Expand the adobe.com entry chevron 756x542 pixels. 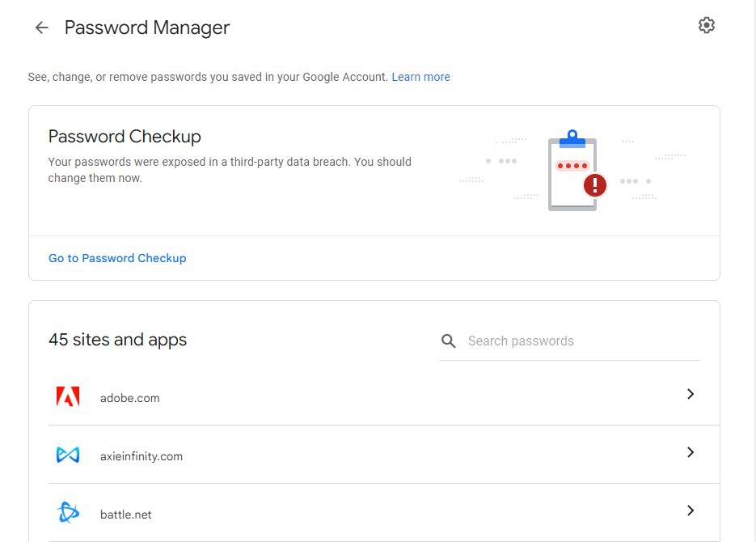[690, 394]
